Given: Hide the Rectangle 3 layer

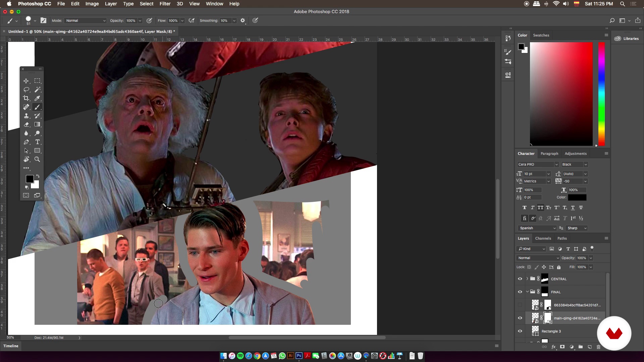Looking at the screenshot, I should click(520, 331).
